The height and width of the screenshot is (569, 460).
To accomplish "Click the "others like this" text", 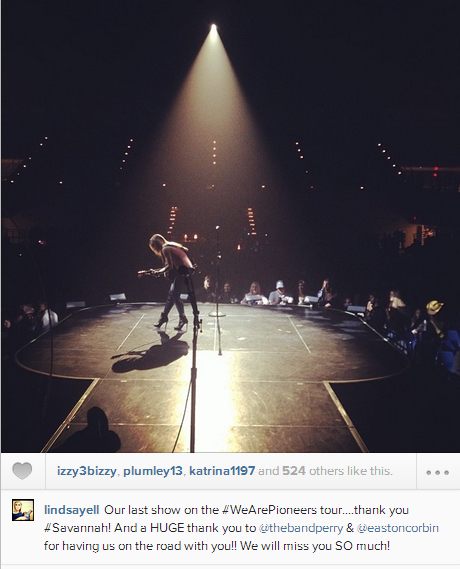I will coord(351,471).
